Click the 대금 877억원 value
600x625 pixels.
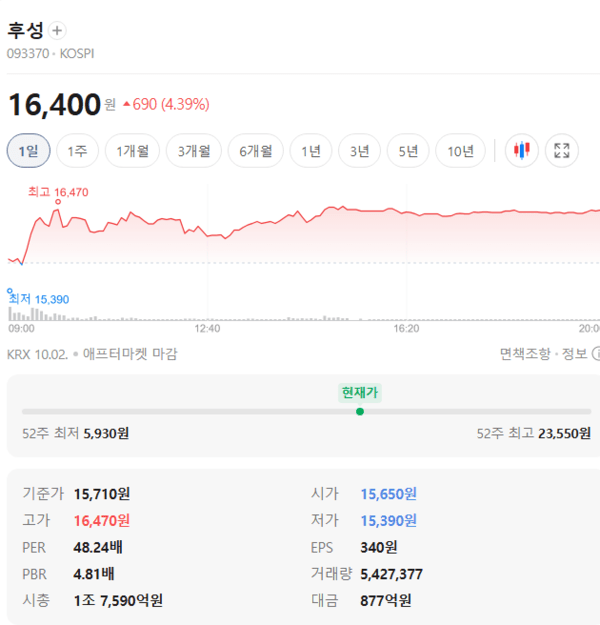click(x=386, y=600)
